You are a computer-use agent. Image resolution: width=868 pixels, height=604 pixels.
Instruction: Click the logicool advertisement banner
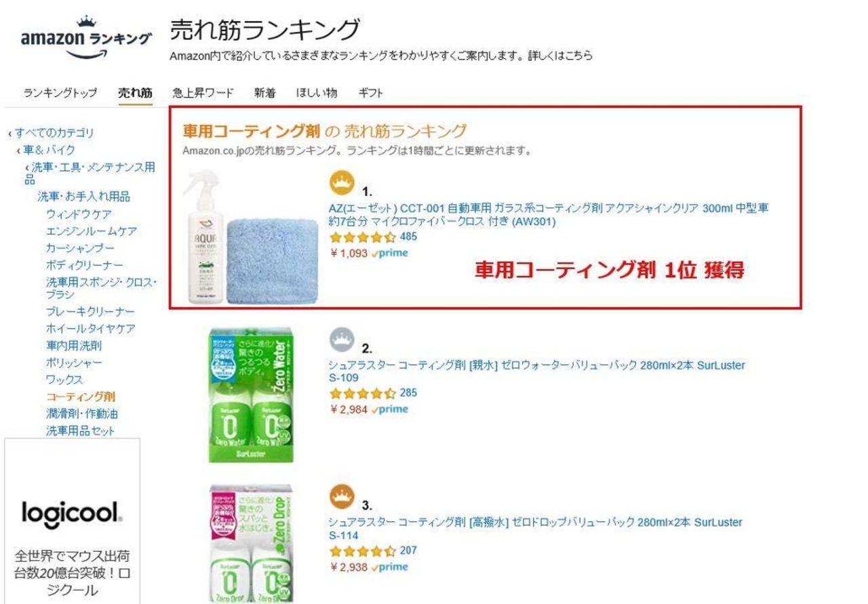click(73, 521)
